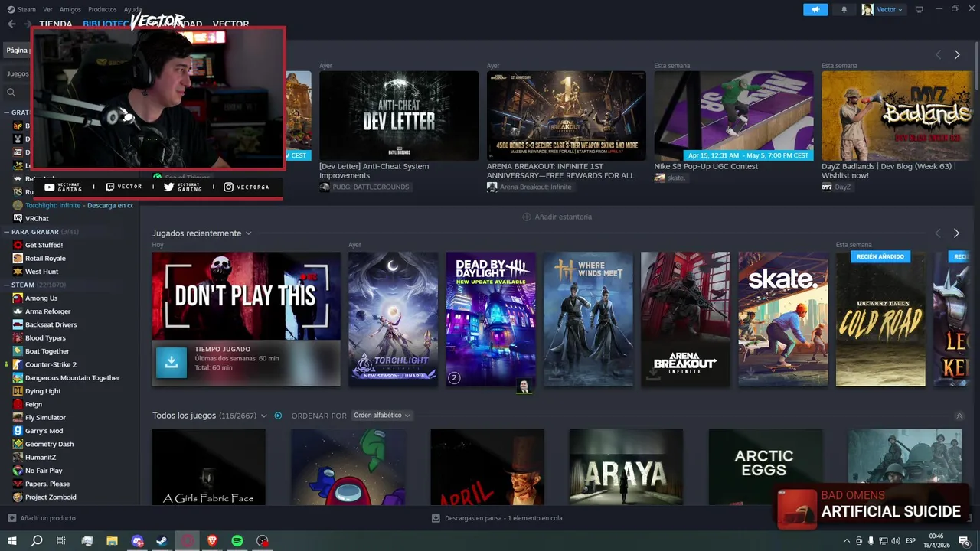Open the Anti-Cheat Dev Letter news card

point(398,116)
